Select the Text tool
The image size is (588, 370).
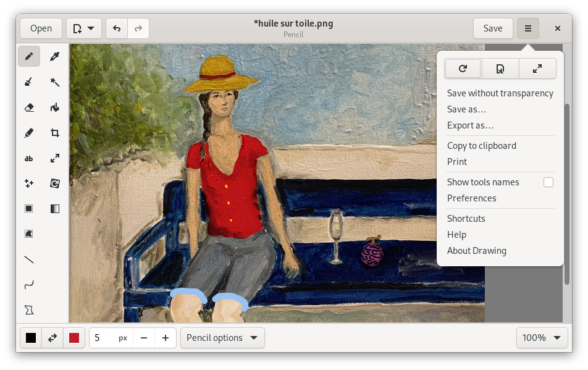(x=29, y=158)
